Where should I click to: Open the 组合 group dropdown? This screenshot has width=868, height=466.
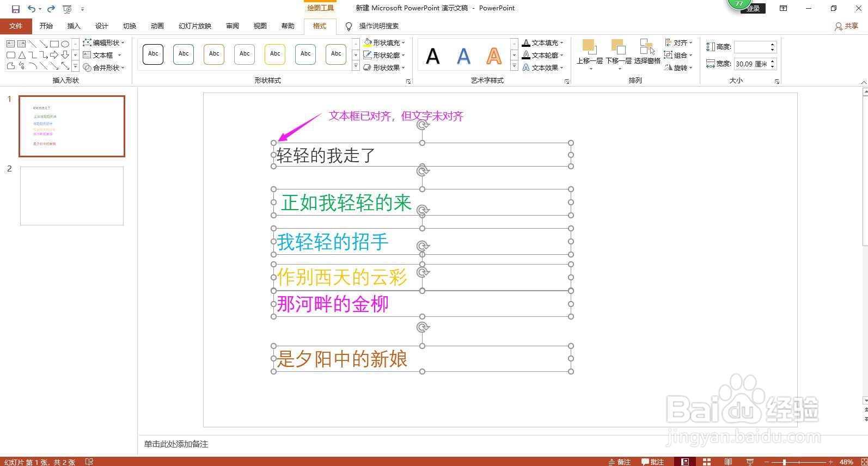[678, 55]
